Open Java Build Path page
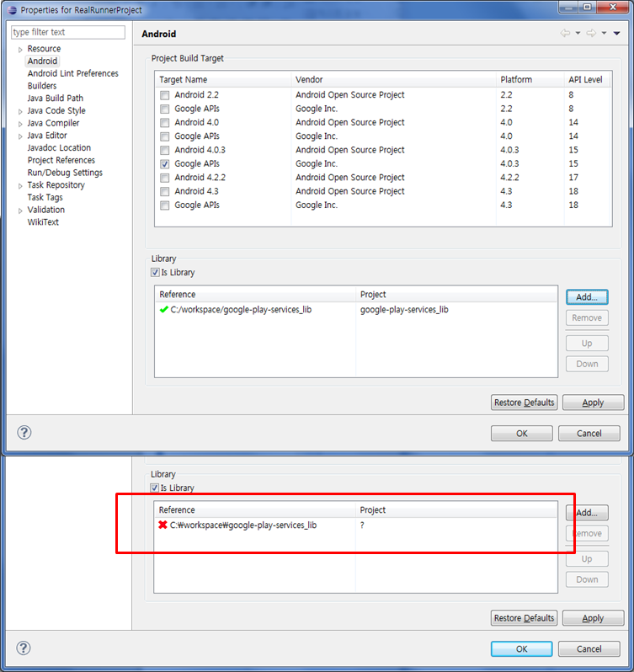This screenshot has width=634, height=672. coord(56,99)
